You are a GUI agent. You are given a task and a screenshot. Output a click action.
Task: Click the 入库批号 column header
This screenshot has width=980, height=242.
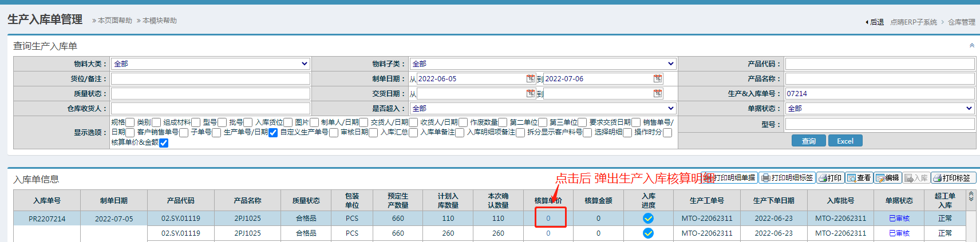[841, 200]
